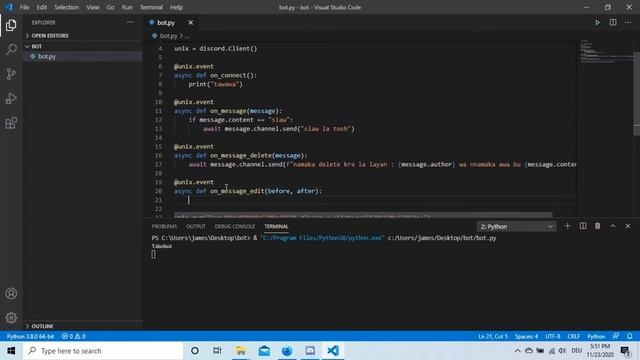640x360 pixels.
Task: Open the Help menu
Action: [x=176, y=7]
